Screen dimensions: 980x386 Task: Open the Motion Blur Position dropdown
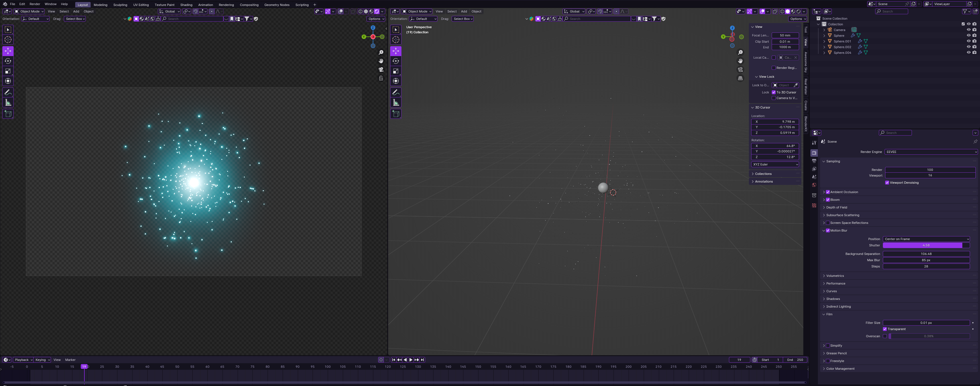(926, 239)
